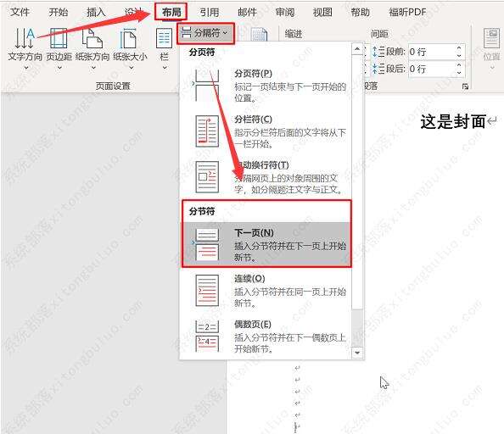504x434 pixels.
Task: Click the 偶数页 even page icon
Action: tap(207, 337)
